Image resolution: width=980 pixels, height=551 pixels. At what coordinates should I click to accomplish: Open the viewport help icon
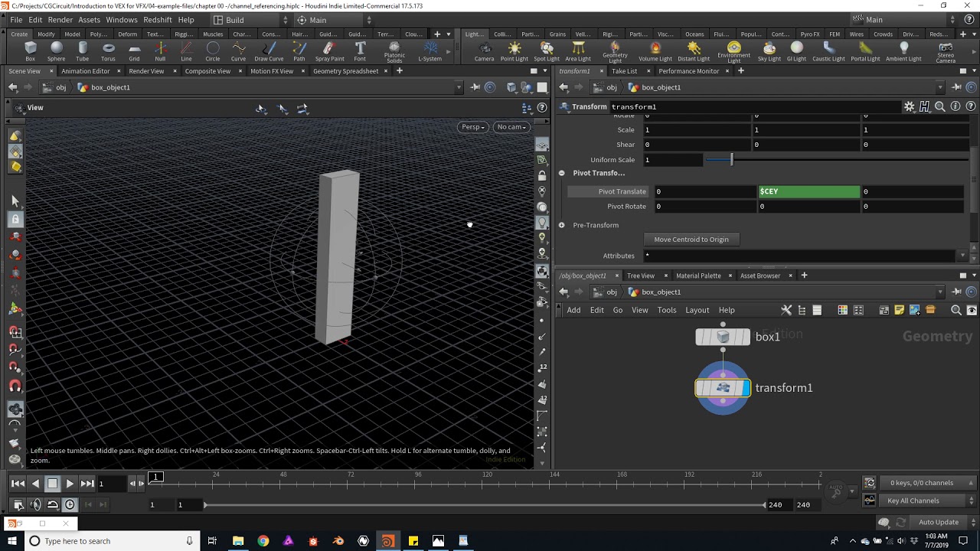click(x=542, y=108)
